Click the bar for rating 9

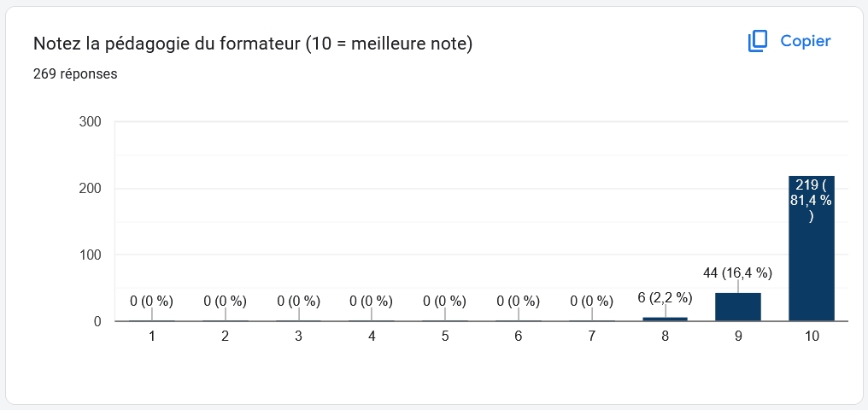pyautogui.click(x=738, y=307)
